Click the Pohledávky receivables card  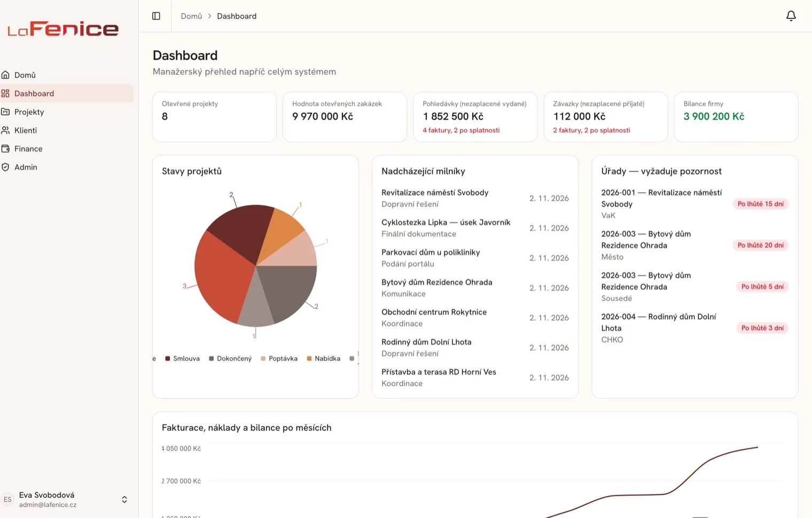(475, 117)
